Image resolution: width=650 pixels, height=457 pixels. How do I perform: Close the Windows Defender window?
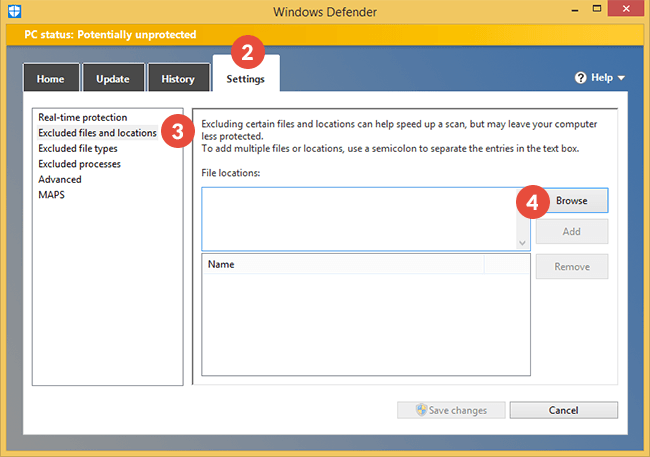click(x=626, y=8)
